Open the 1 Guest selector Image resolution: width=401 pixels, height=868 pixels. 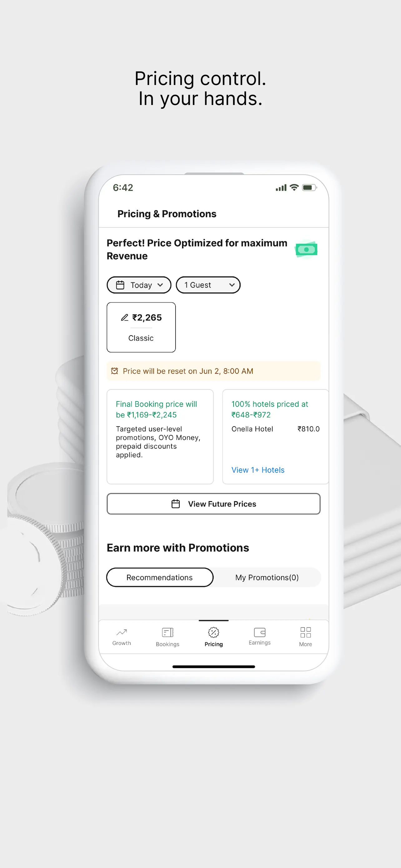(x=208, y=285)
